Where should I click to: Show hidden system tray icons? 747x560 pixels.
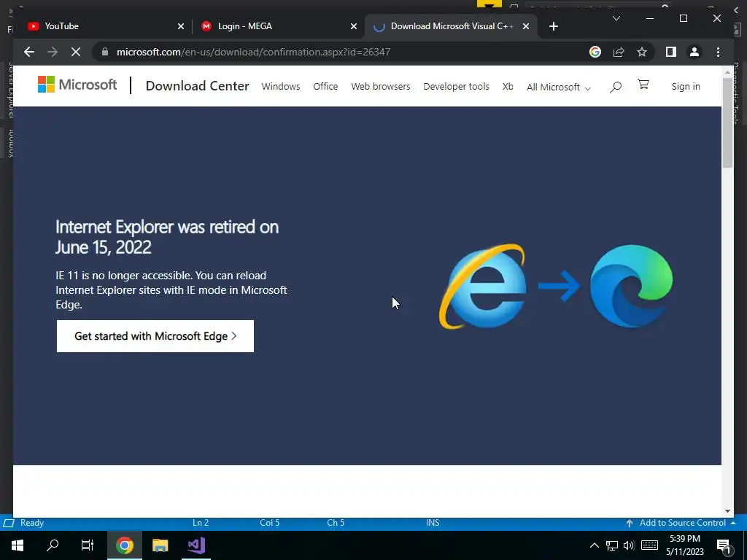[x=594, y=545]
